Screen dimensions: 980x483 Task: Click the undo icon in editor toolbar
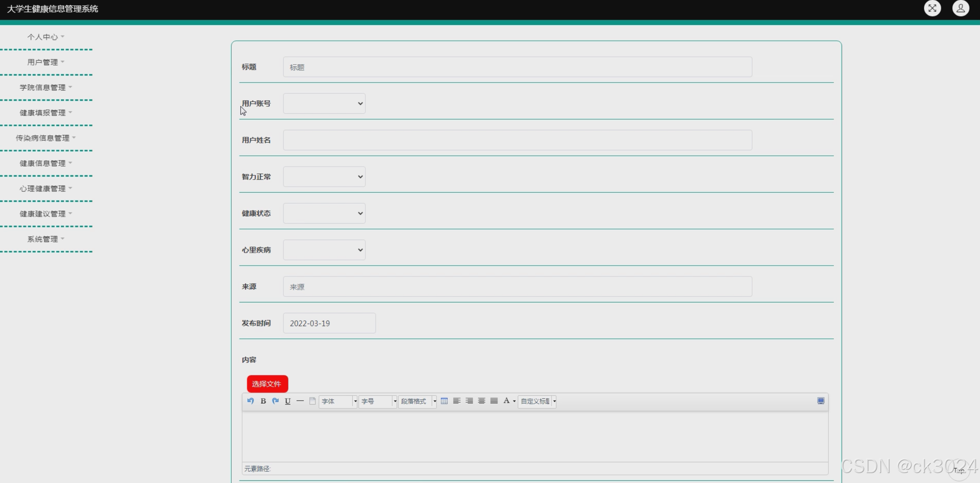click(x=250, y=401)
